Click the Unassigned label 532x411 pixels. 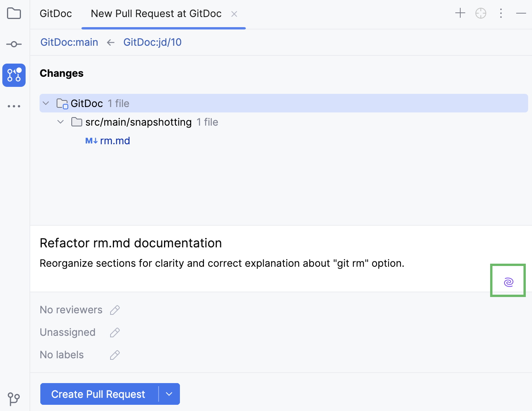coord(67,332)
